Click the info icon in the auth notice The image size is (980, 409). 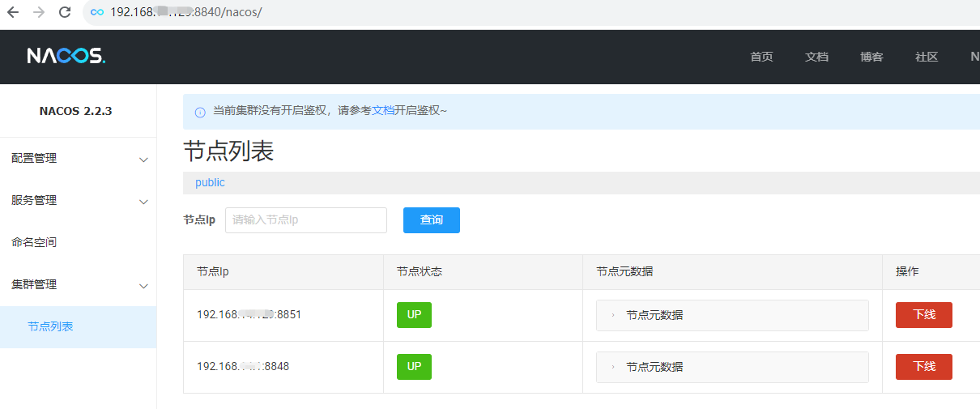point(200,112)
